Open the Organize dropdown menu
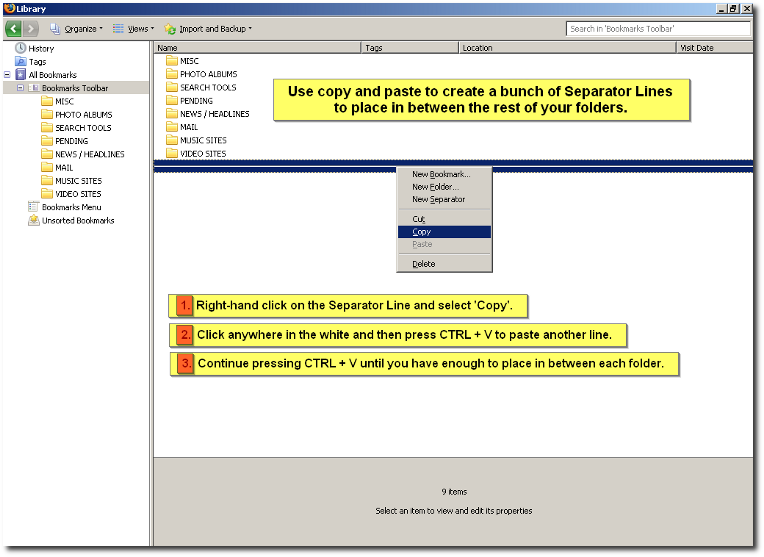The image size is (764, 557). (76, 29)
